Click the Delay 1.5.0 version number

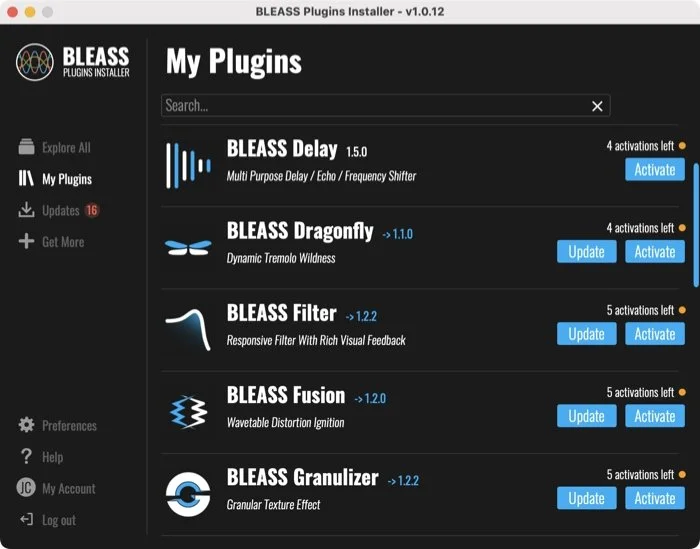(356, 152)
